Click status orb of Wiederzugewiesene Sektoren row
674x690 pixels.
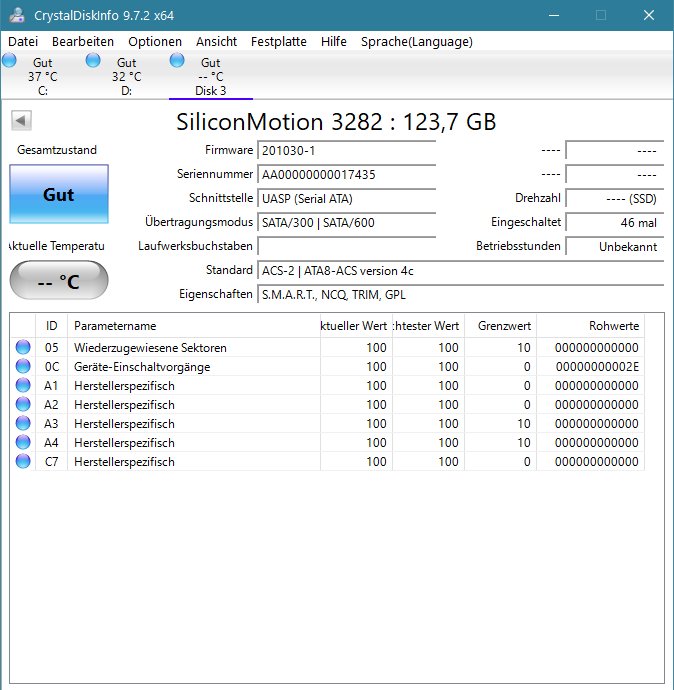pos(23,347)
